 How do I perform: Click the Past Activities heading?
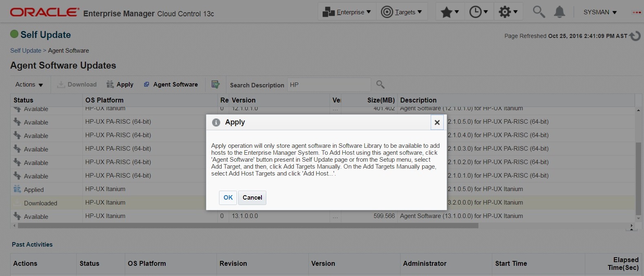32,245
